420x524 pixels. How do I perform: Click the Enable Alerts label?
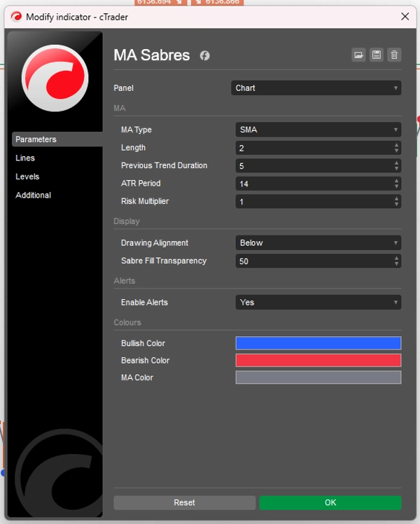[144, 303]
